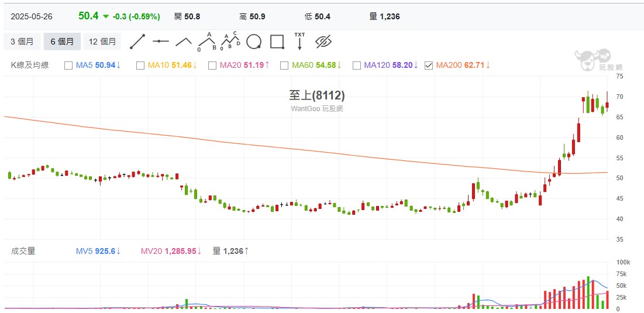Select the circle drawing tool
The height and width of the screenshot is (313, 644).
pos(253,42)
